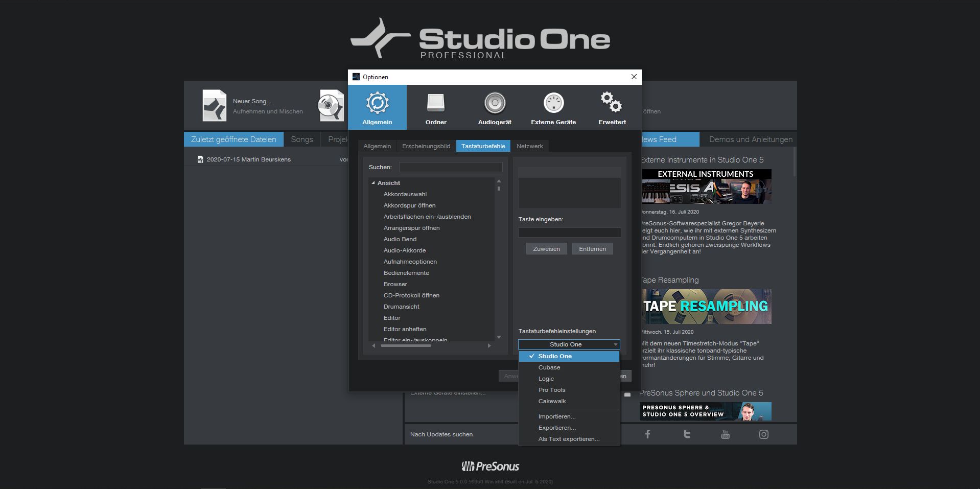Click the new project CD icon

[331, 105]
